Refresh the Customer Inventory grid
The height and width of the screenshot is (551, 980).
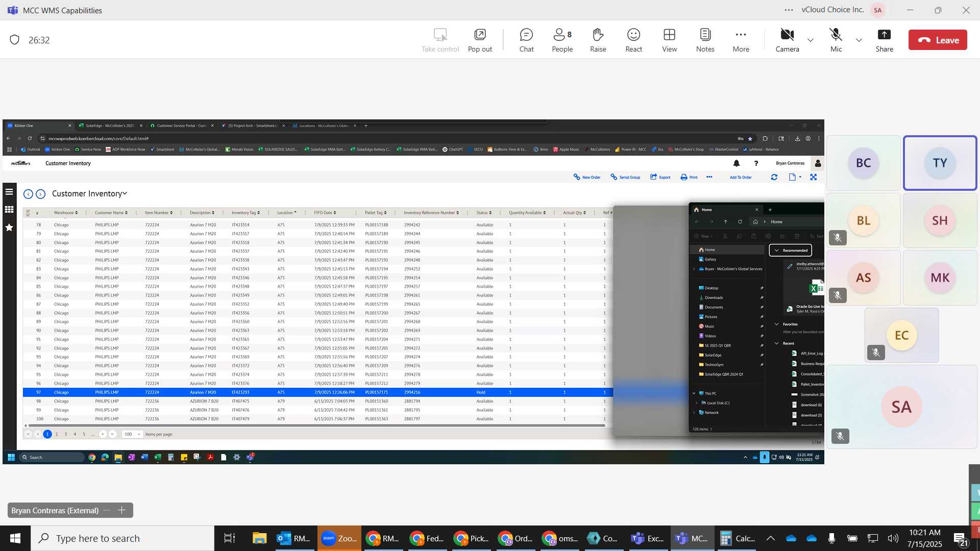pyautogui.click(x=774, y=177)
